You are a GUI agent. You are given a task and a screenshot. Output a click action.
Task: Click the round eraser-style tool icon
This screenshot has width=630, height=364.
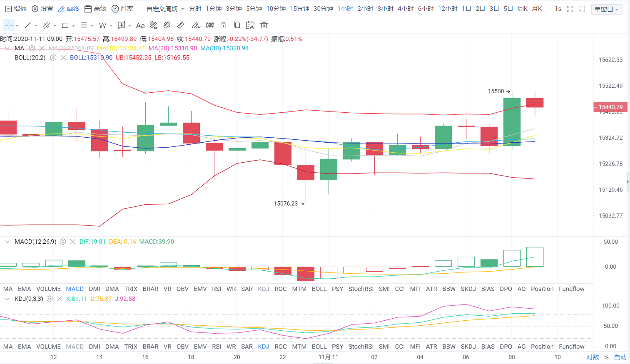pos(167,25)
